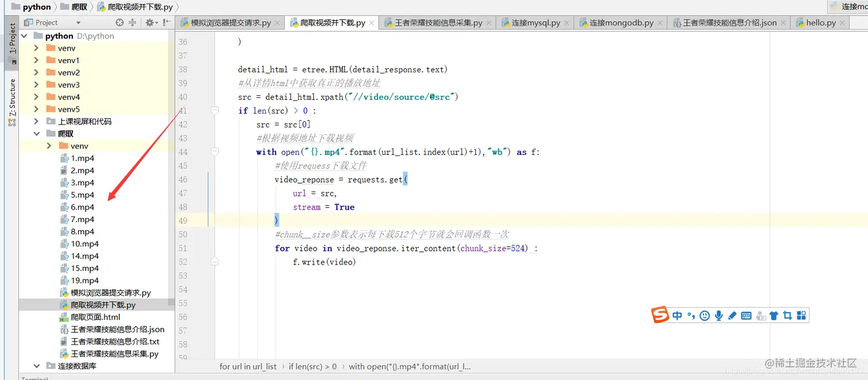Click the locate current file target icon

pyautogui.click(x=119, y=22)
